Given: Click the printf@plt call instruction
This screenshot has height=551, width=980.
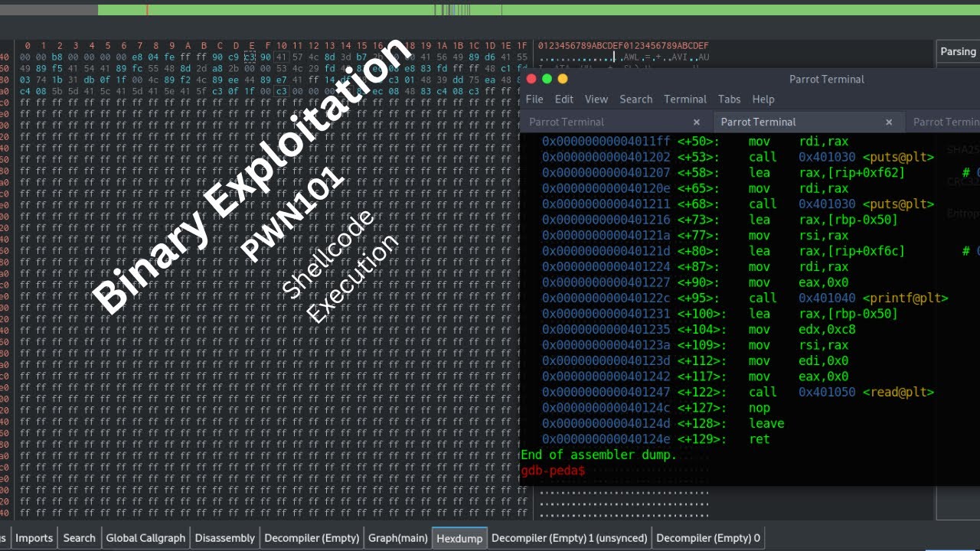Looking at the screenshot, I should point(848,298).
